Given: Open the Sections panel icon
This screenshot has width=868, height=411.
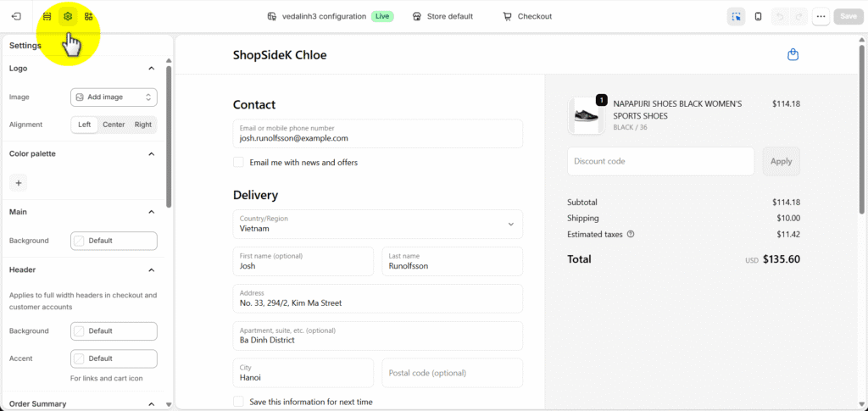Looking at the screenshot, I should (x=47, y=17).
